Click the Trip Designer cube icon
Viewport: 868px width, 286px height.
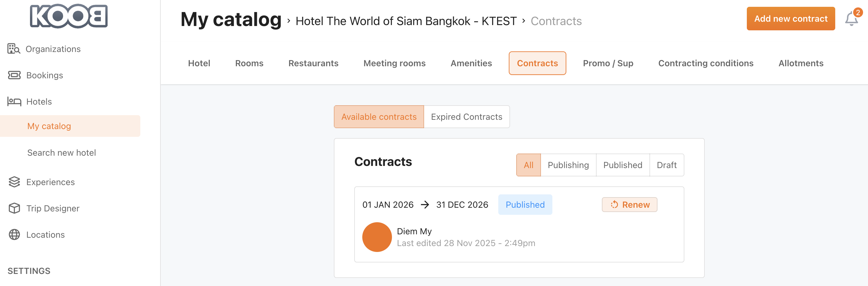pos(14,208)
